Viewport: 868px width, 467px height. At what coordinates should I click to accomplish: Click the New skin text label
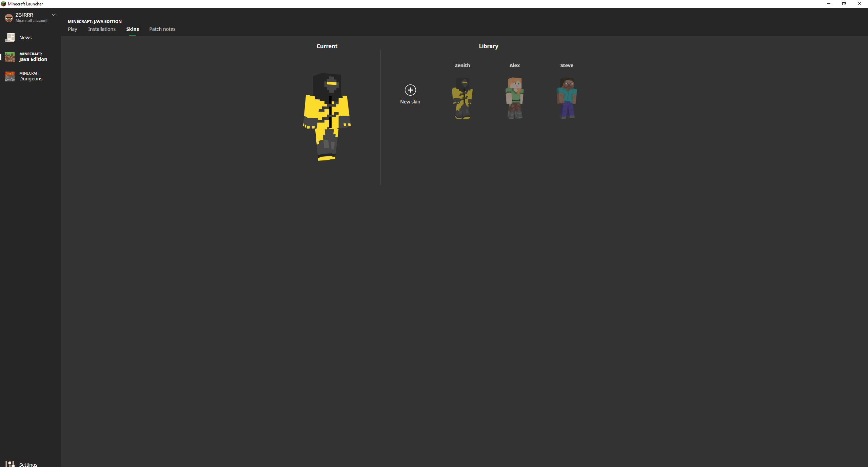[x=410, y=102]
